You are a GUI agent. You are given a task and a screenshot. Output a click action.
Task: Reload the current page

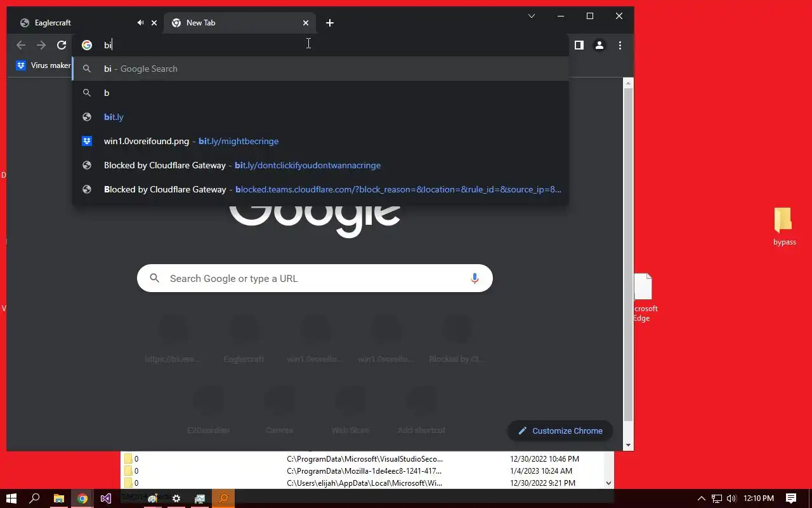[62, 45]
